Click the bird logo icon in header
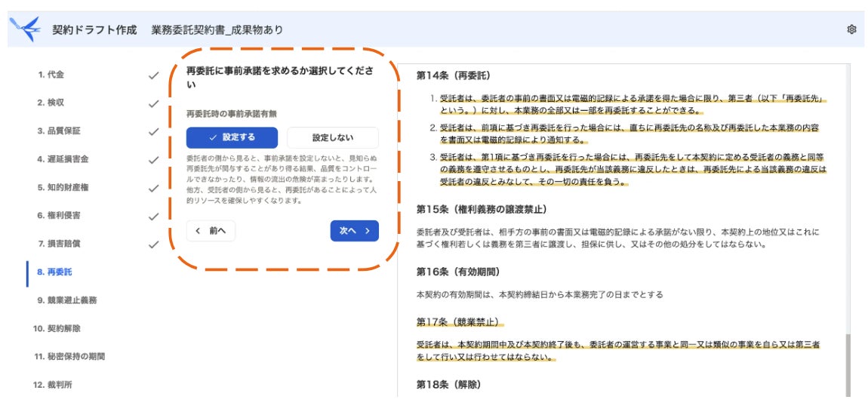The width and height of the screenshot is (868, 415). pos(26,29)
